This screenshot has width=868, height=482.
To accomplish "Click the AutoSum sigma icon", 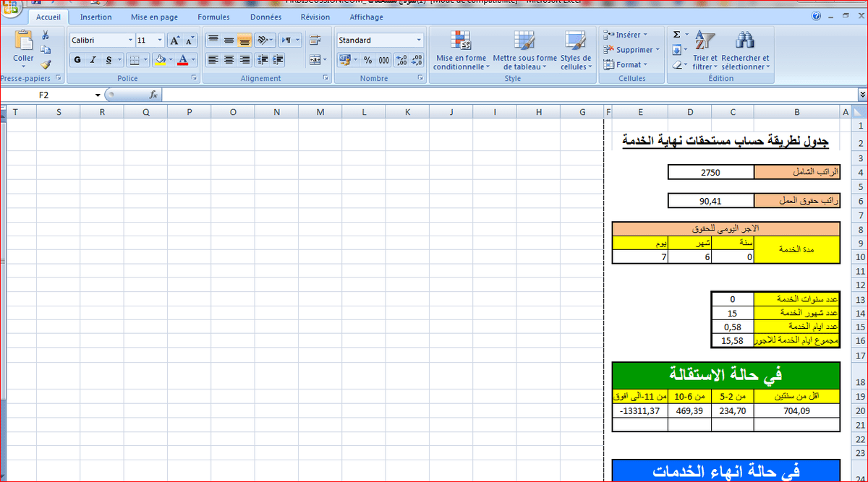I will (x=676, y=34).
